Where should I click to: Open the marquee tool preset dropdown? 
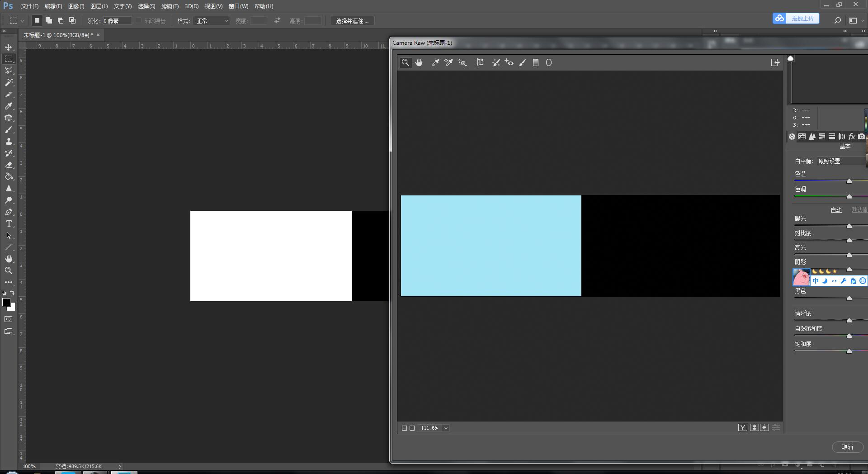click(x=16, y=21)
